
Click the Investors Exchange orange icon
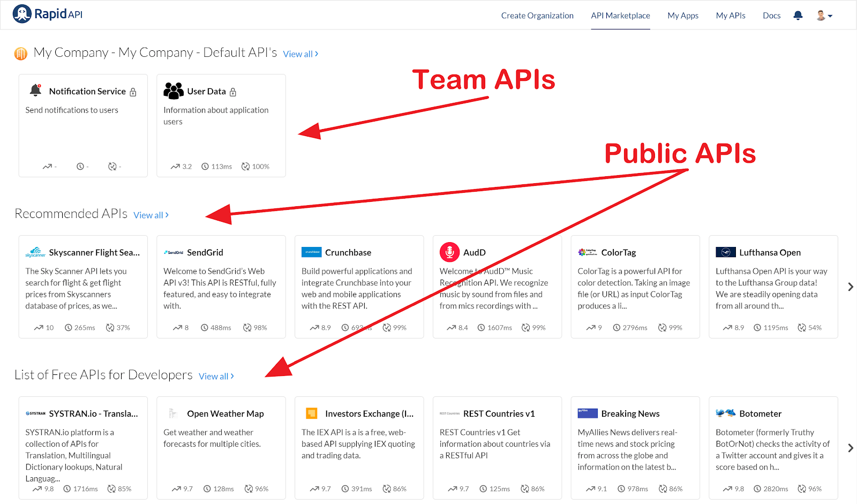[311, 413]
